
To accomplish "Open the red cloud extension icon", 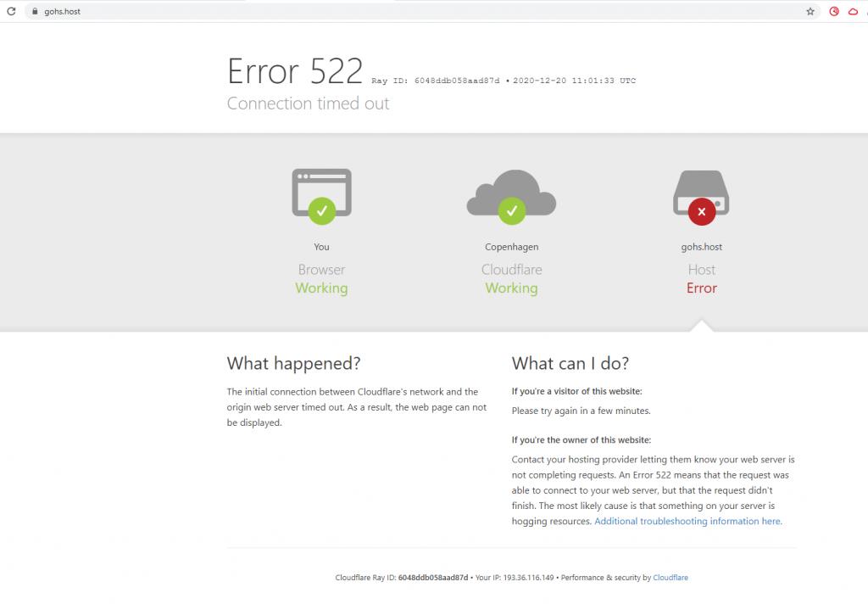I will [x=854, y=12].
